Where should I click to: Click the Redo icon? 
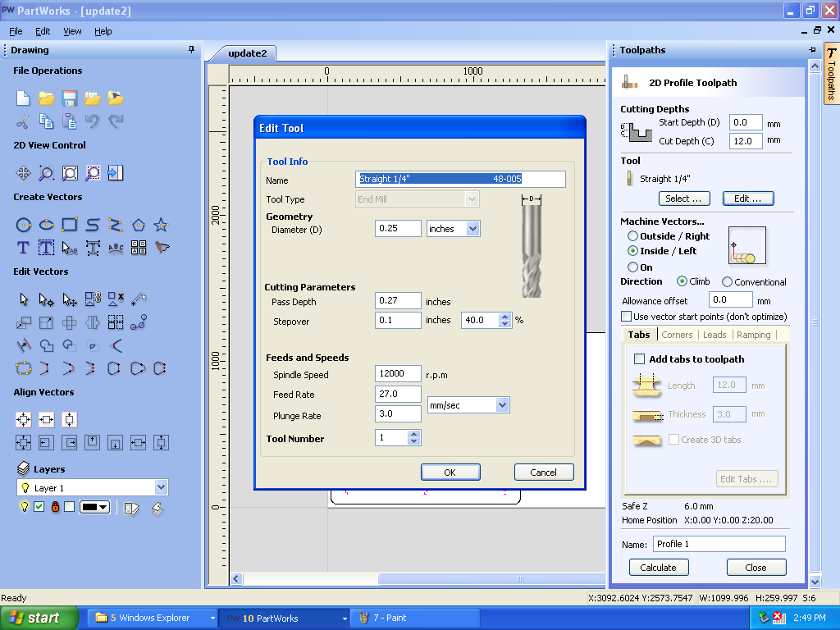[x=115, y=121]
